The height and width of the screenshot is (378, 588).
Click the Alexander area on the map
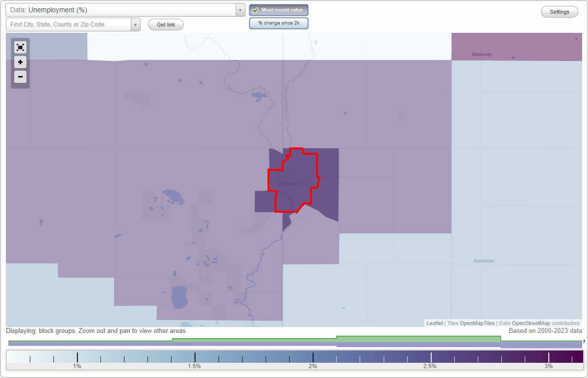tap(484, 260)
